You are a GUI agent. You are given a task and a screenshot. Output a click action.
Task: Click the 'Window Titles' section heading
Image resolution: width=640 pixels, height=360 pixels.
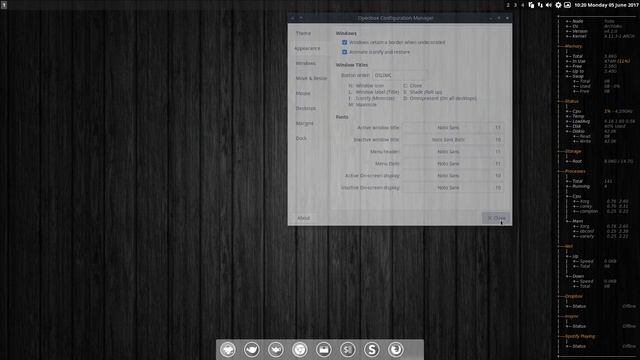click(x=352, y=65)
